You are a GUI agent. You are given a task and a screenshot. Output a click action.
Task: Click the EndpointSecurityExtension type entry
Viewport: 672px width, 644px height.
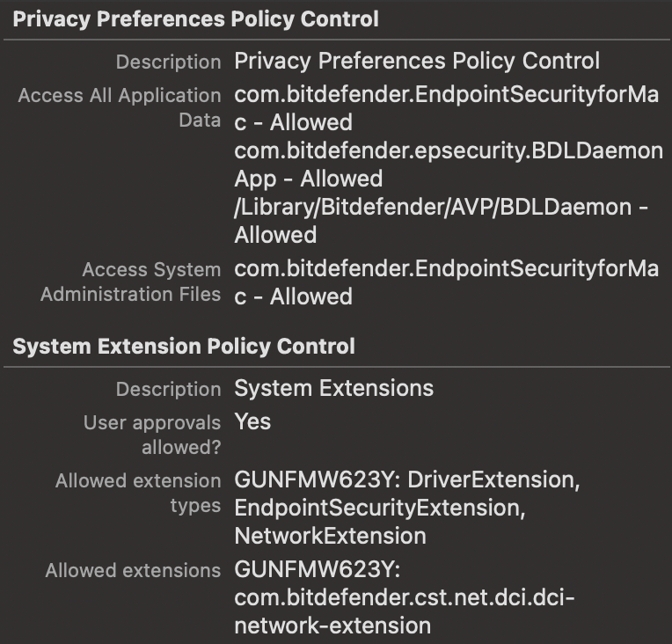(x=380, y=509)
